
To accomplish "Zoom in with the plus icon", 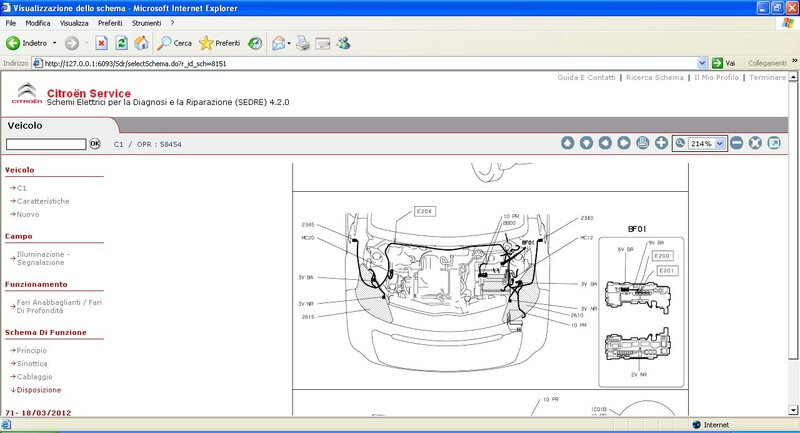I will click(x=662, y=144).
